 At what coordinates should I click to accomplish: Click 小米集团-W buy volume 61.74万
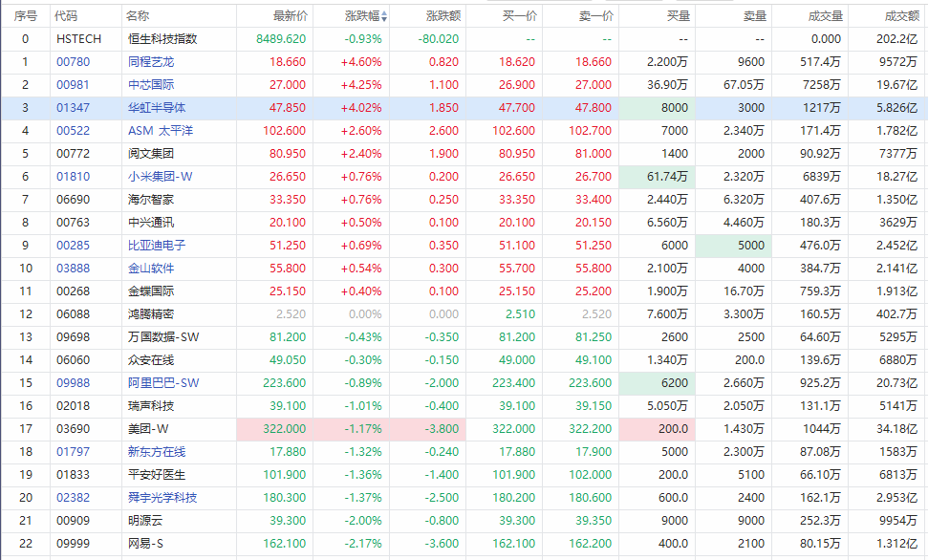coord(667,177)
